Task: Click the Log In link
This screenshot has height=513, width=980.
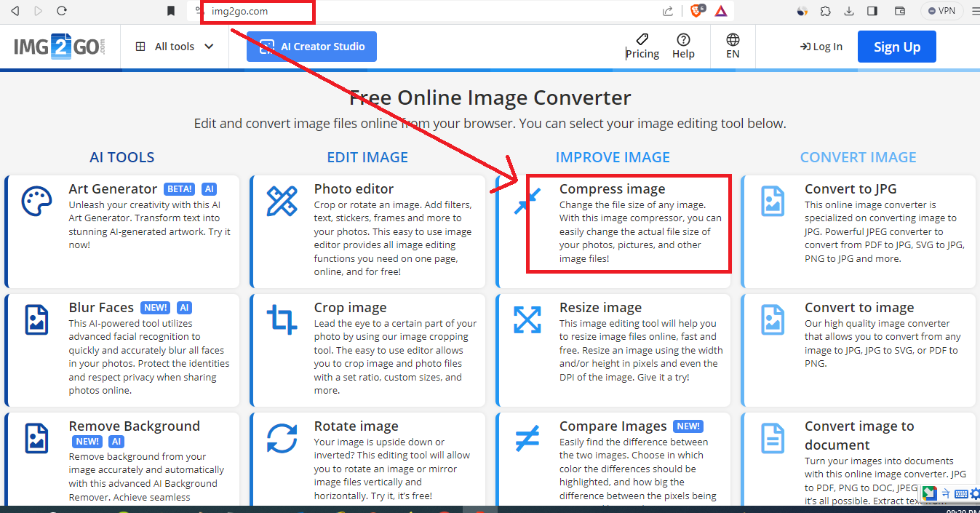Action: coord(821,47)
